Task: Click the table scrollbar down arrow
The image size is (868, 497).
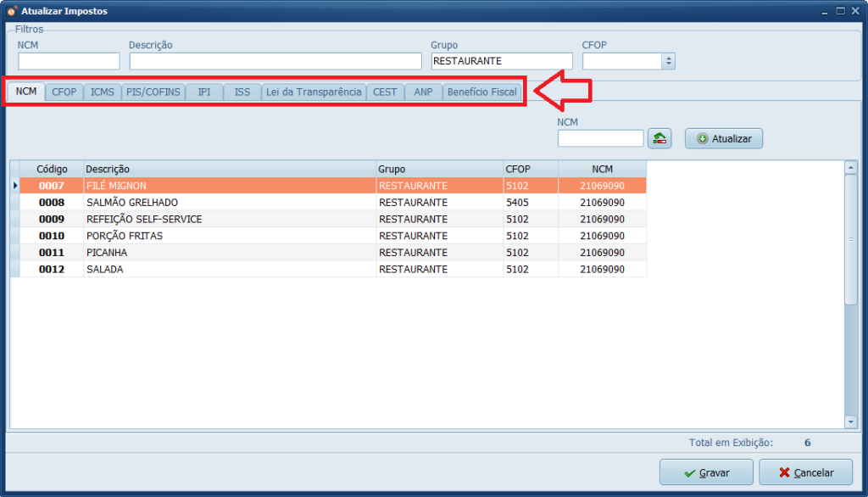Action: coord(850,421)
